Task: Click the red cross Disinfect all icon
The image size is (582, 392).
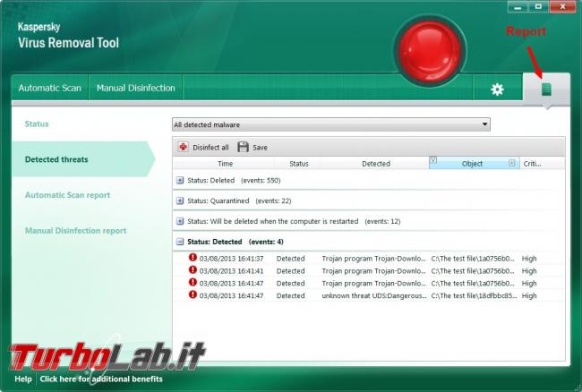Action: [183, 147]
